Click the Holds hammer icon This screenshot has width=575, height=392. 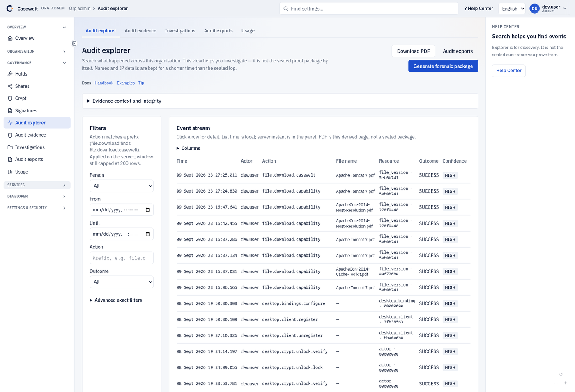[10, 74]
